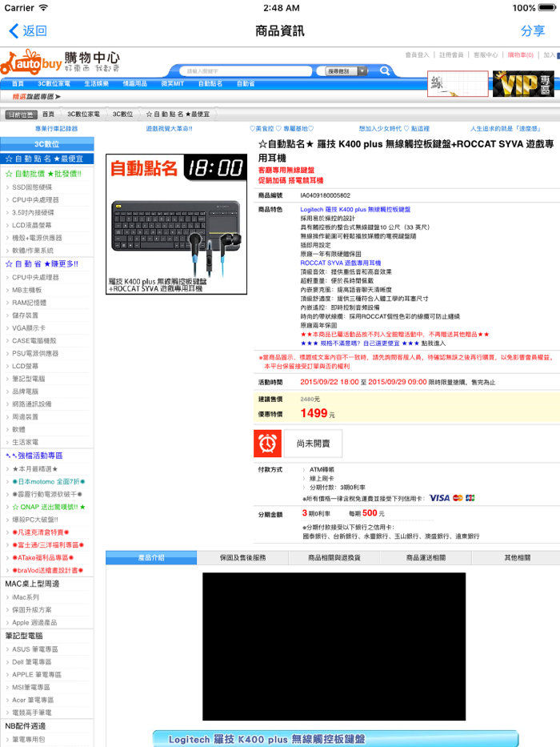The image size is (560, 747).
Task: Tap the 返回 back arrow
Action: coord(28,31)
